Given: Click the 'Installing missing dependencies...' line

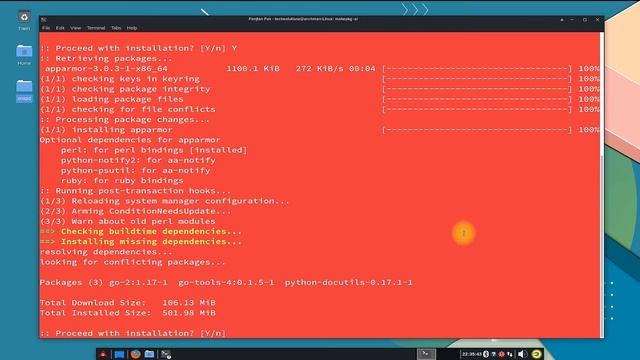Looking at the screenshot, I should [141, 242].
